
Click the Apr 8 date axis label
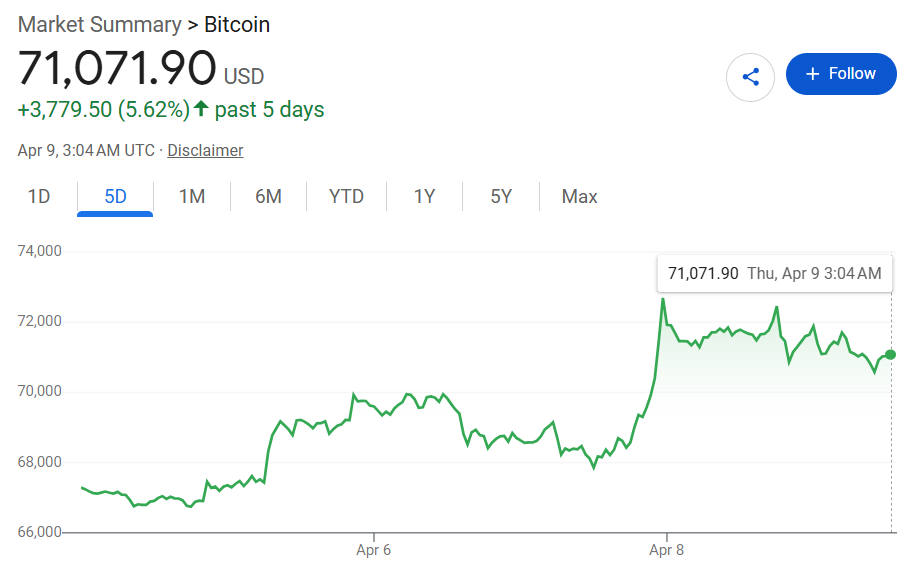666,550
